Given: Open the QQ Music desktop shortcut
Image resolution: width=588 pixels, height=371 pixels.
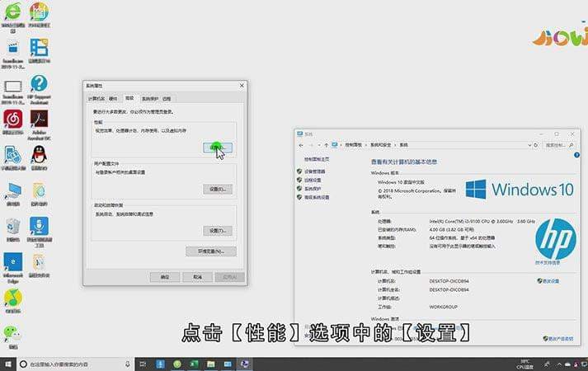Looking at the screenshot, I should [13, 301].
